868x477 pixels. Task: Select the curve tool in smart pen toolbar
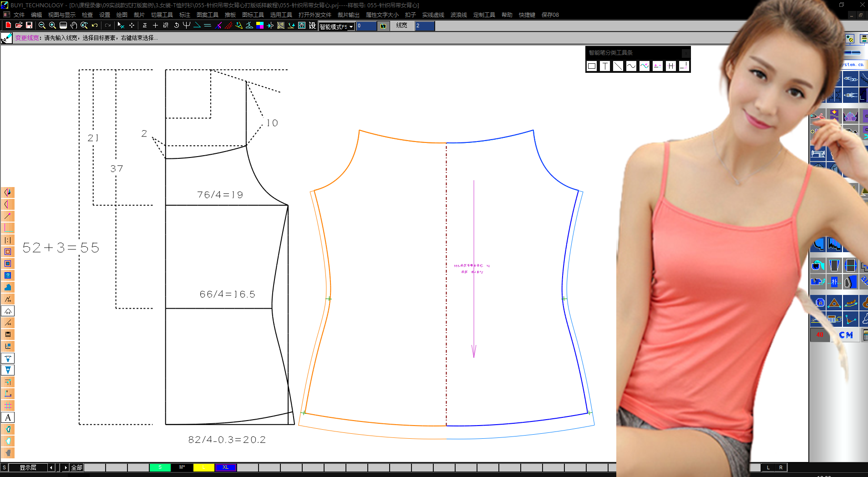631,66
